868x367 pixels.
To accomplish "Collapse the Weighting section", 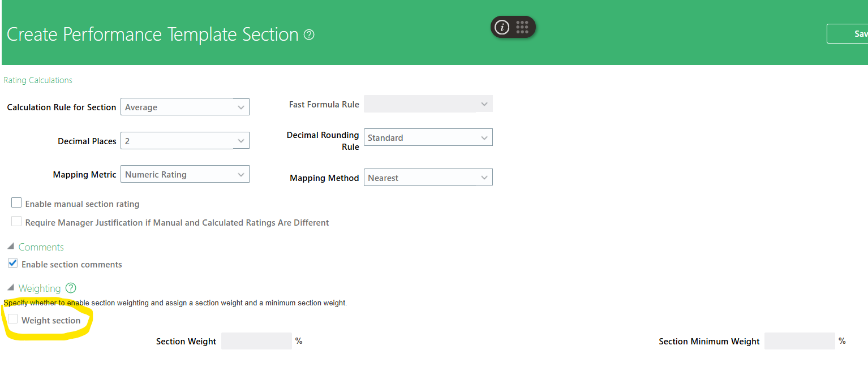I will 10,287.
